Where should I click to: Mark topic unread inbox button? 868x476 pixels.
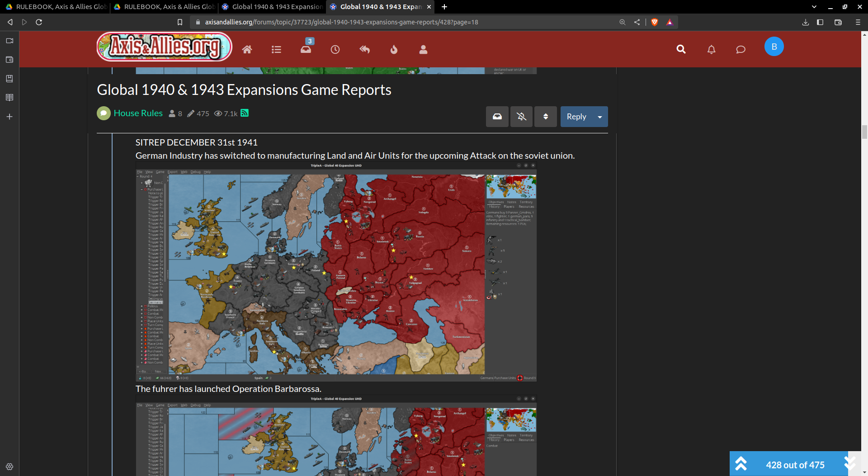point(497,117)
